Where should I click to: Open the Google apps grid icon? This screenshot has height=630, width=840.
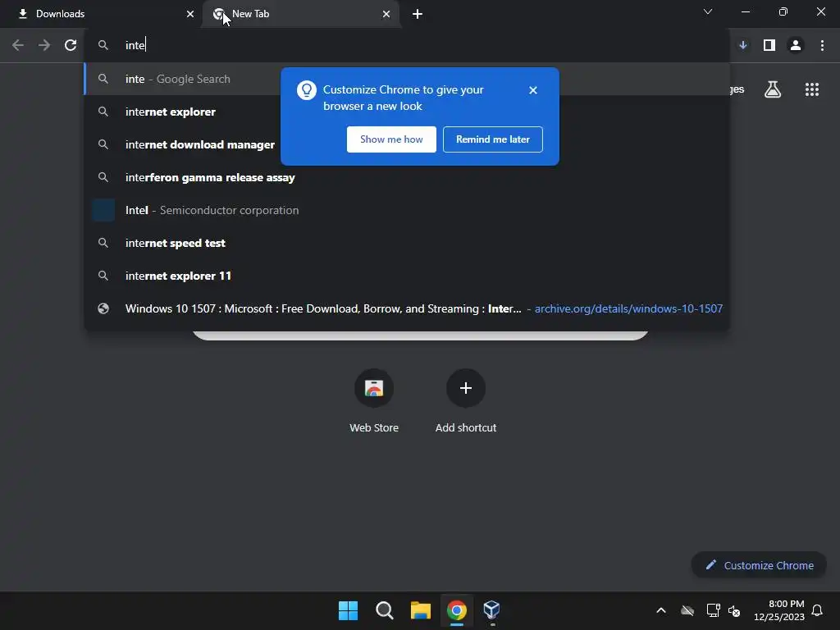pos(812,89)
